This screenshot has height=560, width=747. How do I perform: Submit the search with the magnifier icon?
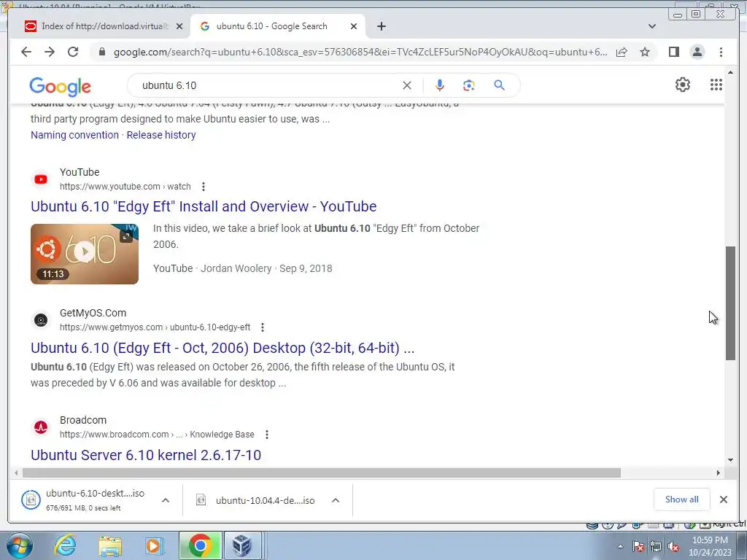click(499, 85)
